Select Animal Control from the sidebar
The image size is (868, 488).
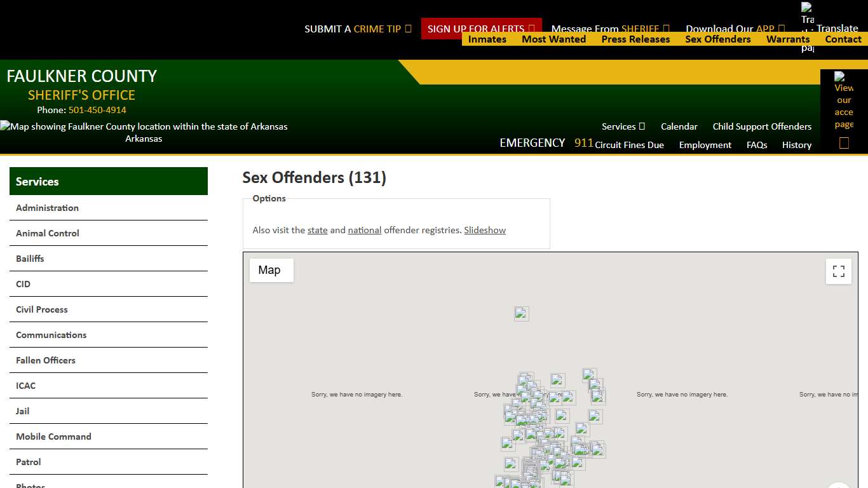point(47,233)
